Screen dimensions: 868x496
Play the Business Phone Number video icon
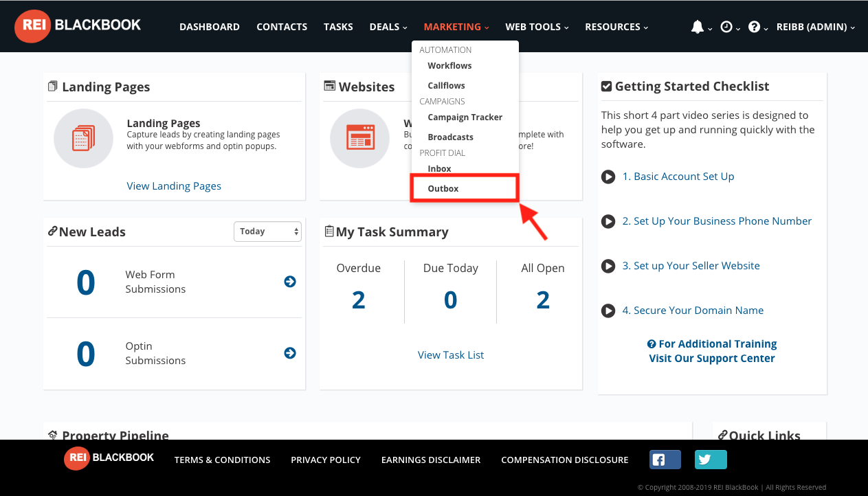pos(608,221)
